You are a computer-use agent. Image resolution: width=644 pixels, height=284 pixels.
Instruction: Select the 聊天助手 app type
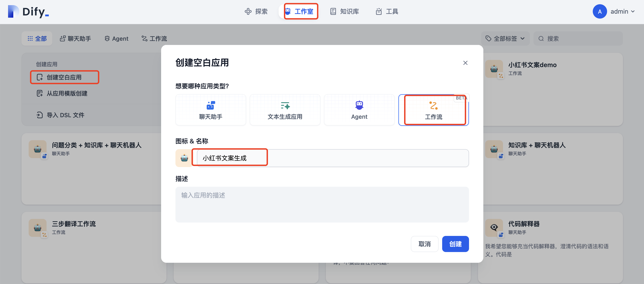coord(211,110)
